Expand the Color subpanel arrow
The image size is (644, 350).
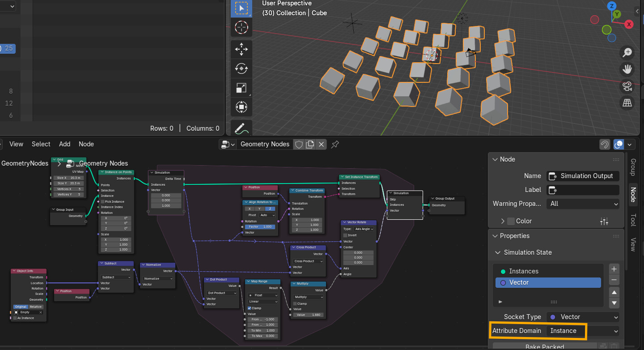[x=503, y=221]
